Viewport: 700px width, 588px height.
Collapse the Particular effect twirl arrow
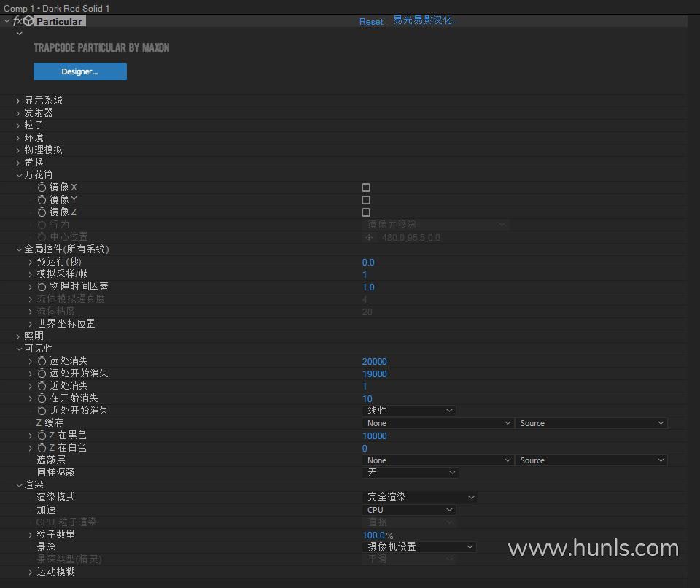pyautogui.click(x=7, y=21)
